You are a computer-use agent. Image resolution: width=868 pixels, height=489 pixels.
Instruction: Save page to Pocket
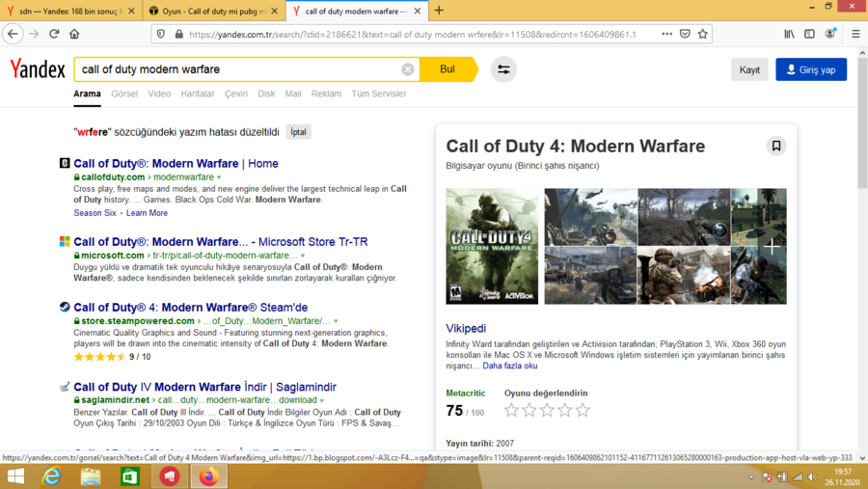coord(685,34)
